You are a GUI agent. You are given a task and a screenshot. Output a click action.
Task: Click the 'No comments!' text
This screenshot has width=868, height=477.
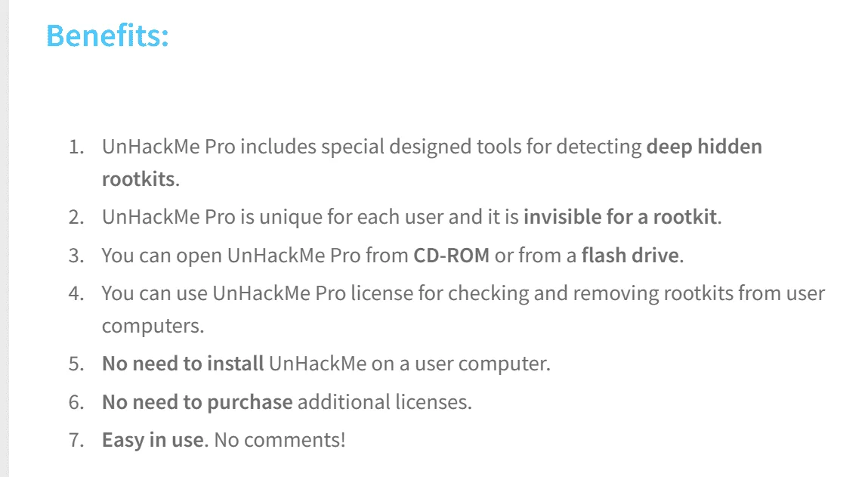point(280,440)
